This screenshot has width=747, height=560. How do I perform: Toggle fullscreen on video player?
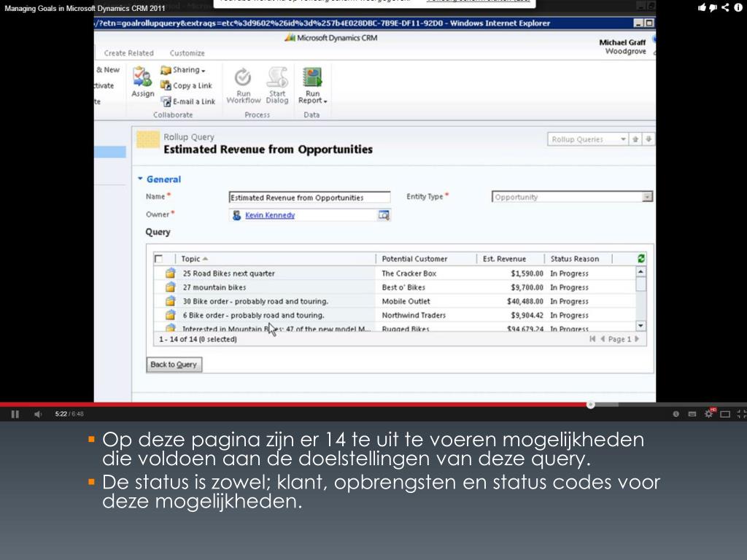click(x=742, y=414)
